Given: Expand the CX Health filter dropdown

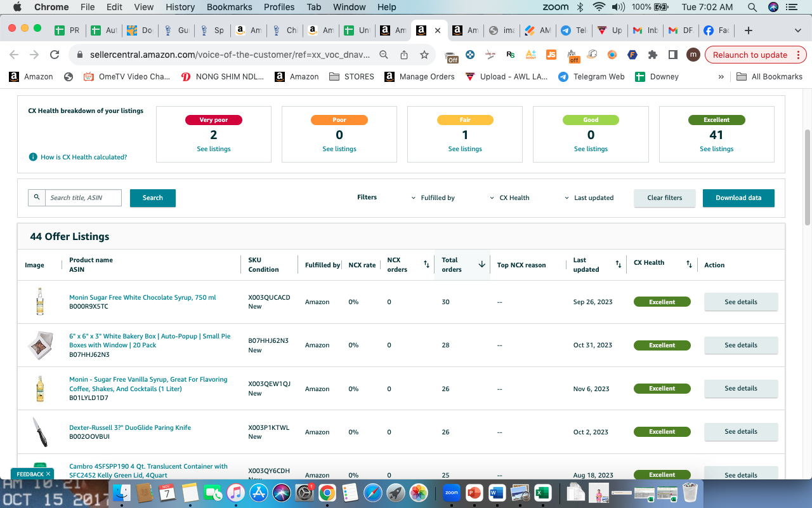Looking at the screenshot, I should point(509,197).
